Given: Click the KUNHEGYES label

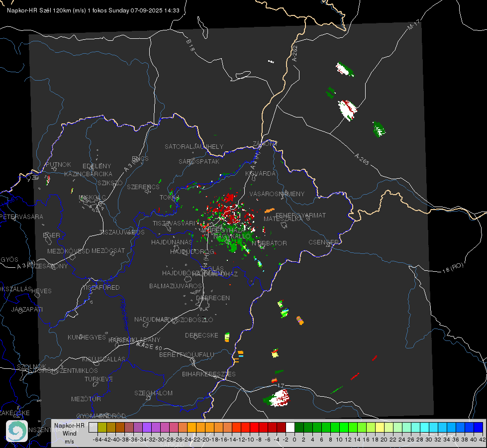Looking at the screenshot, I should coord(87,337).
